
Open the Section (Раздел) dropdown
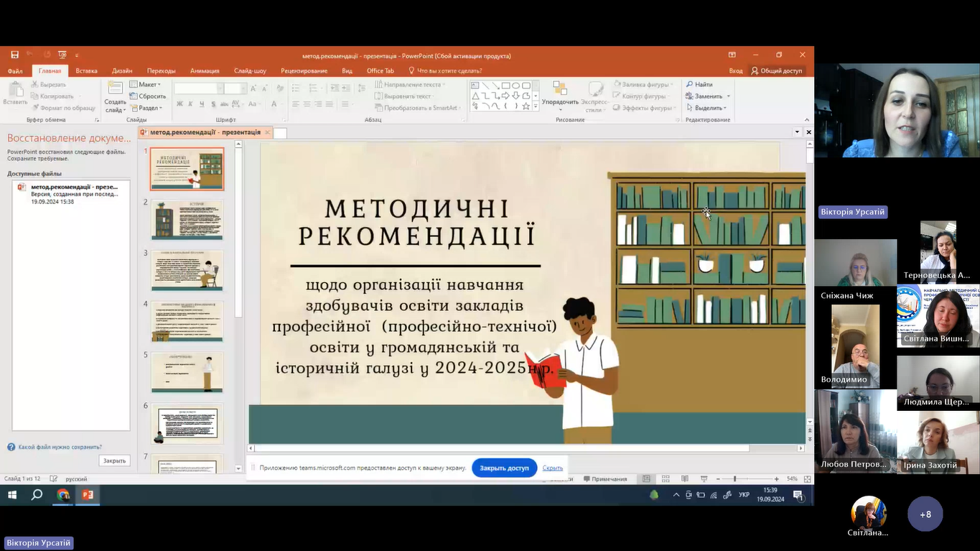148,108
